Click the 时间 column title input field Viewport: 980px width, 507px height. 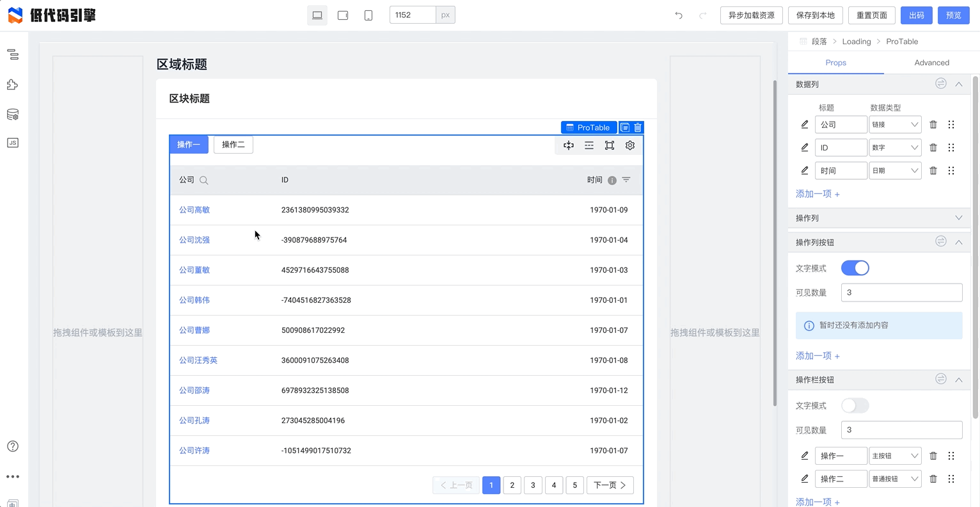click(841, 170)
